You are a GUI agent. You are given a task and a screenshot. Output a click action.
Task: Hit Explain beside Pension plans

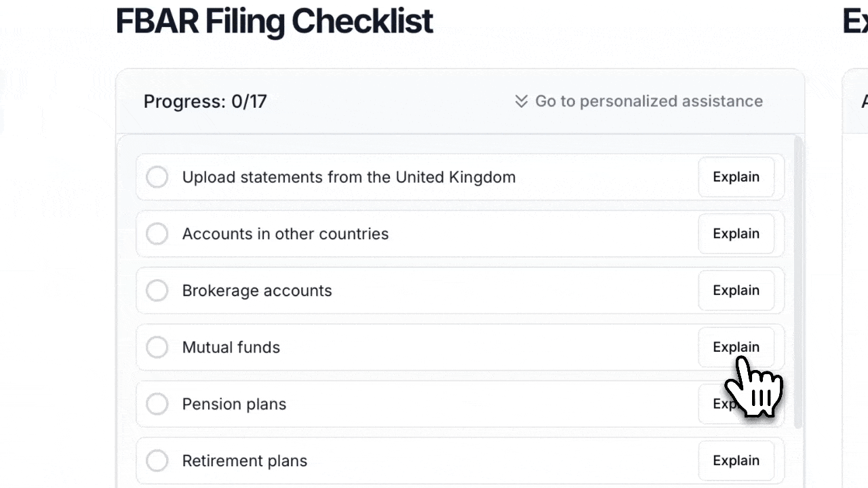tap(717, 404)
